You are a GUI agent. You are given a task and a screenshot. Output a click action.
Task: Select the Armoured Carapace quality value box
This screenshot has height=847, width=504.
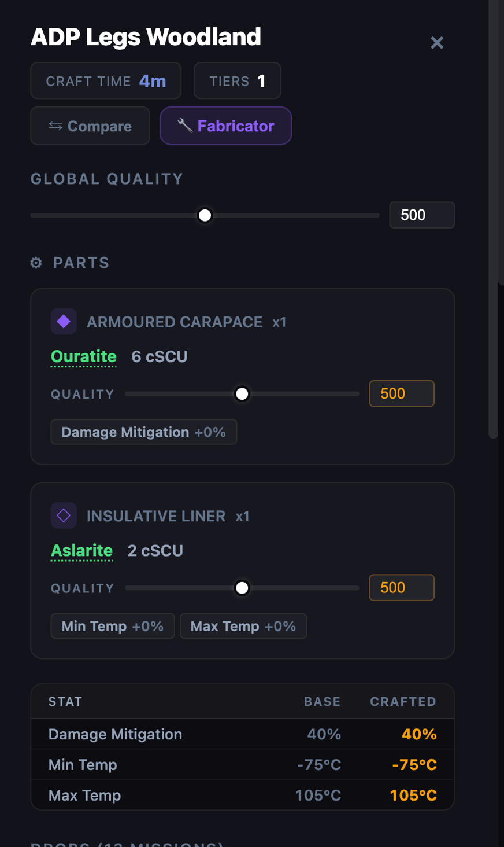401,393
